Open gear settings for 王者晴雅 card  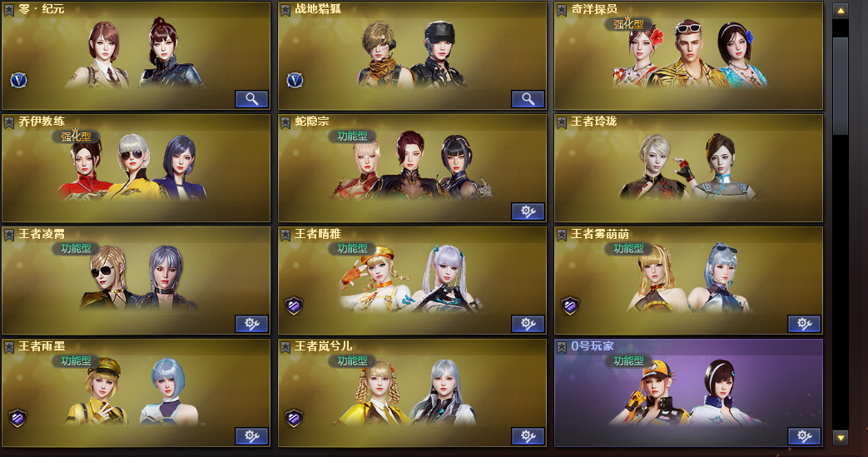pos(528,324)
